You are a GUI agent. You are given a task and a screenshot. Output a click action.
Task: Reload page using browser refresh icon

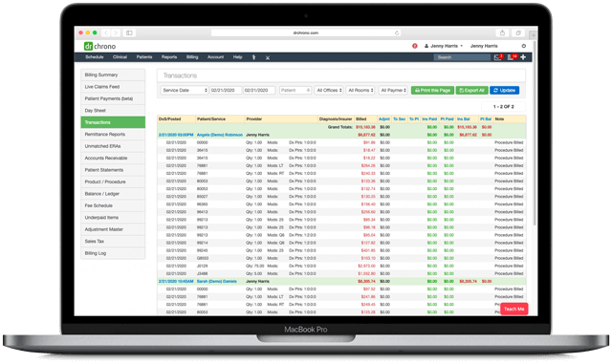[x=397, y=33]
